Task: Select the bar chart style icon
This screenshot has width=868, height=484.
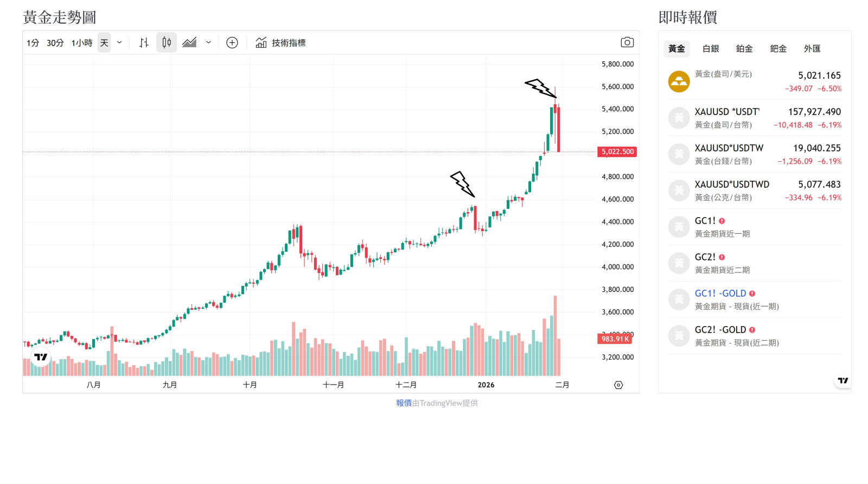Action: click(143, 42)
